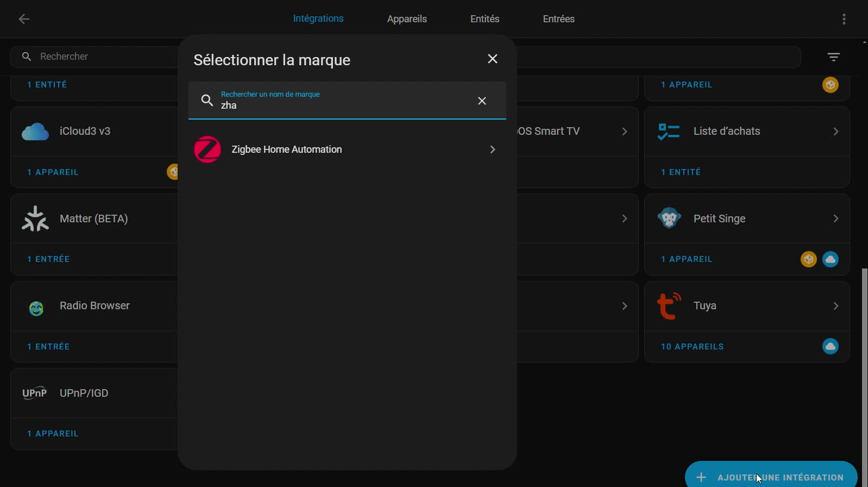868x487 pixels.
Task: Expand the Zigbee Home Automation entry chevron
Action: coord(492,149)
